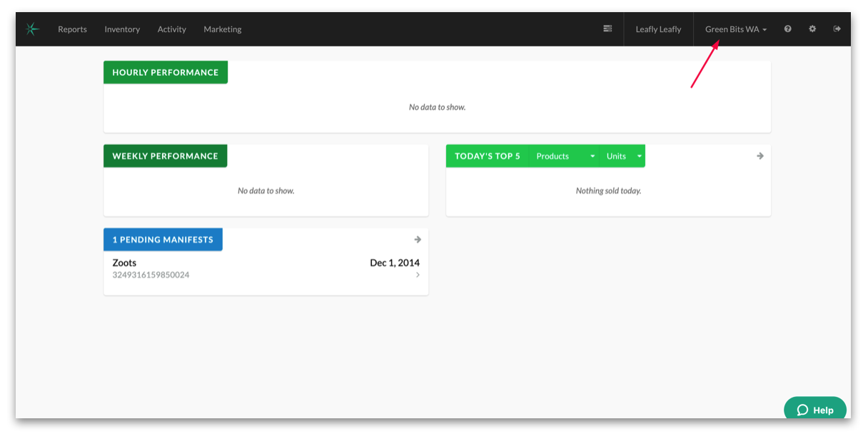Click the Dec 1, 2014 manifest date
Image resolution: width=868 pixels, height=434 pixels.
tap(395, 263)
